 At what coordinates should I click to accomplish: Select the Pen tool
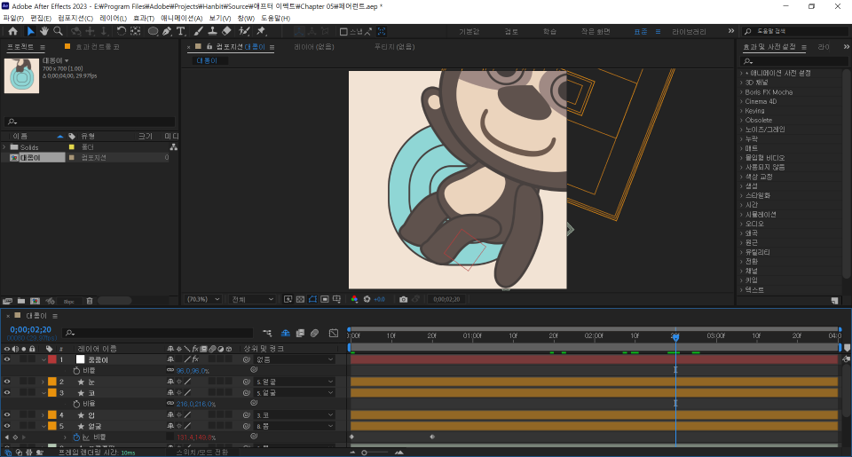[167, 32]
